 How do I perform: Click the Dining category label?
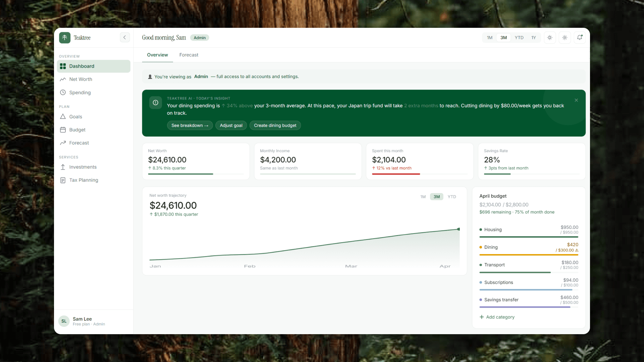(x=491, y=247)
